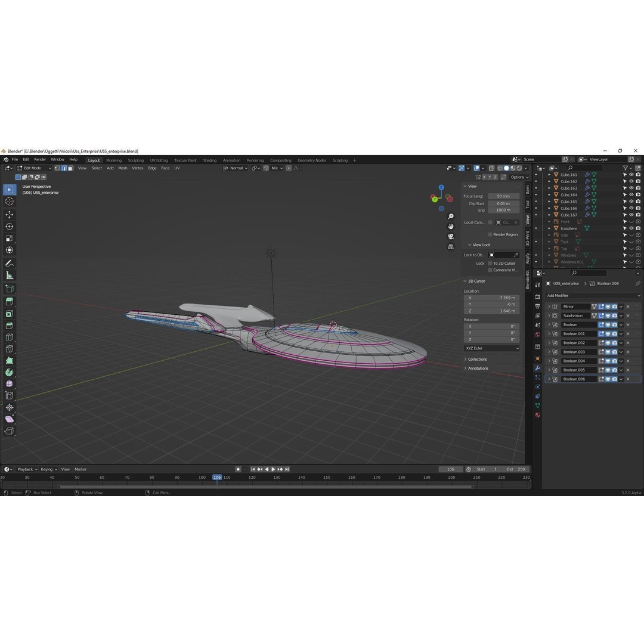
Task: Enable face select mode
Action: 70,168
